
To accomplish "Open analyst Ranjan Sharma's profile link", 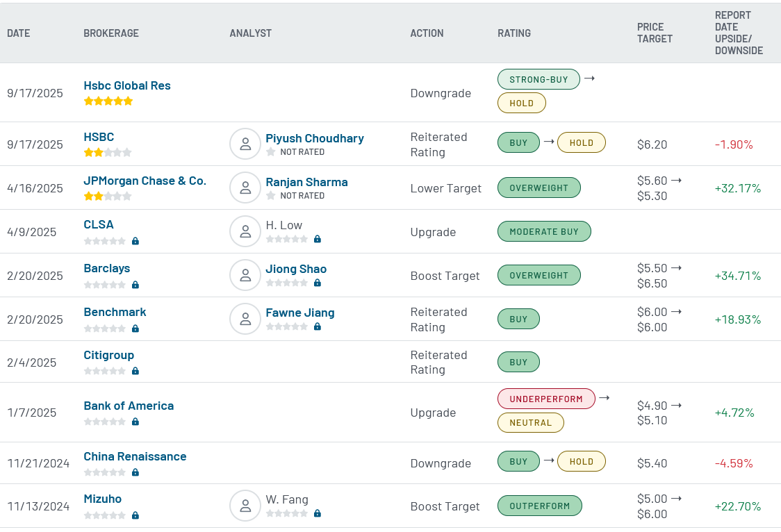I will [307, 182].
